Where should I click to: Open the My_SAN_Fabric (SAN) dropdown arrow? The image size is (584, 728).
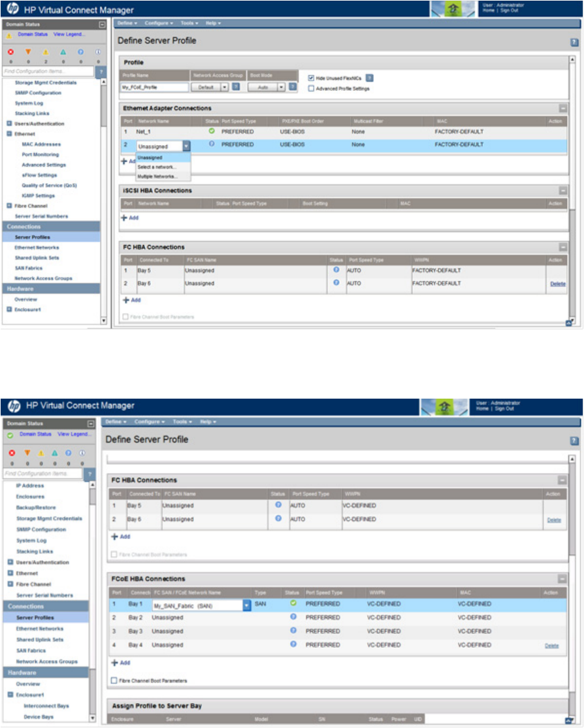pos(246,605)
